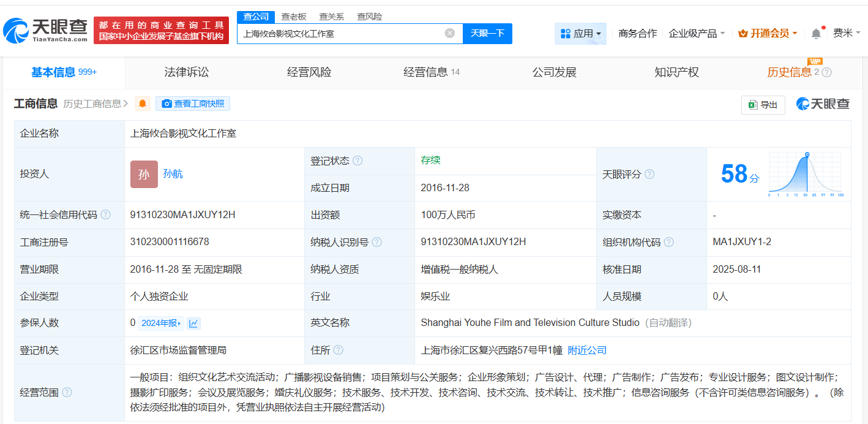Open the 应用 apps dropdown

pyautogui.click(x=580, y=33)
